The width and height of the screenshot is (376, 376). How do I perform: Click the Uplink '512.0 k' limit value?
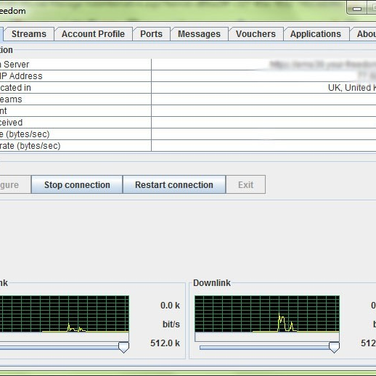[165, 343]
